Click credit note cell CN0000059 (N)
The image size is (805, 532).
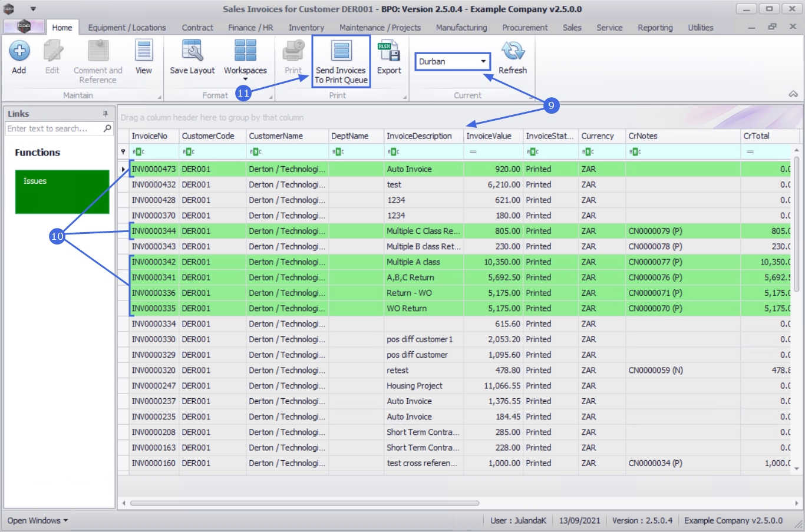[683, 371]
